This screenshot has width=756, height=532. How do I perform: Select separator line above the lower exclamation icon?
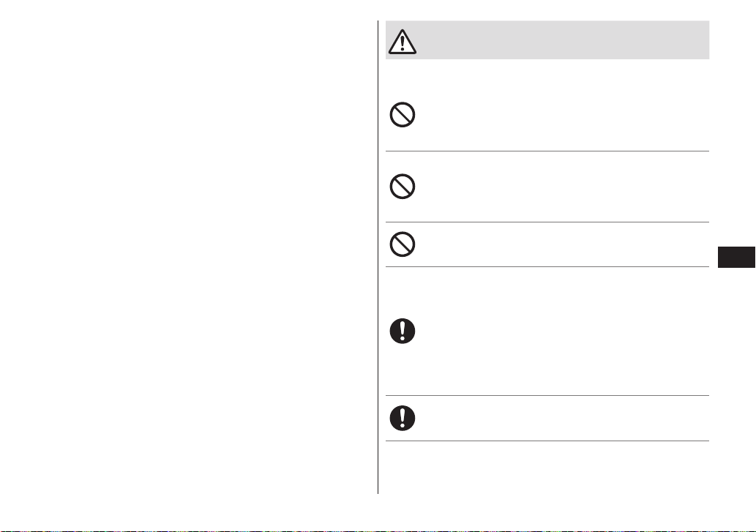[547, 396]
